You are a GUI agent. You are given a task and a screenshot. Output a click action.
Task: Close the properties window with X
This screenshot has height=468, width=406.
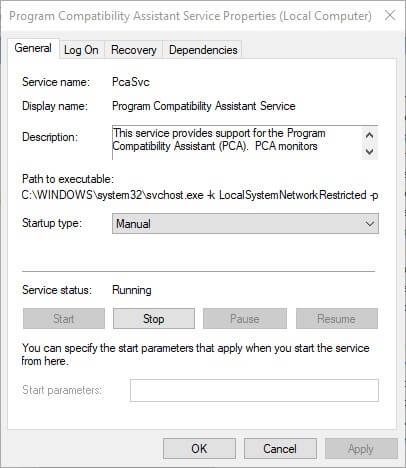tap(390, 15)
